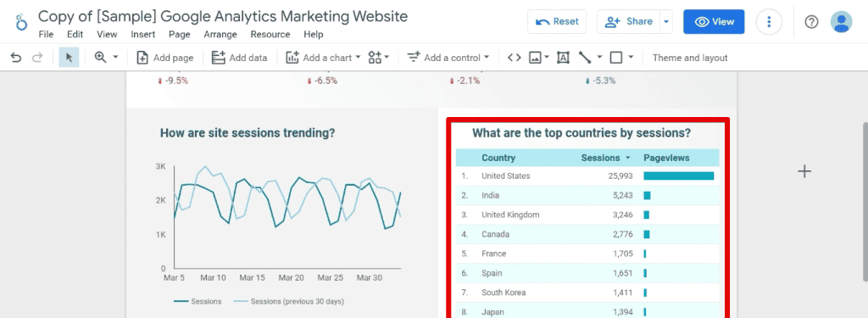The image size is (868, 318).
Task: Activate the selection mode cursor tool
Action: click(70, 58)
